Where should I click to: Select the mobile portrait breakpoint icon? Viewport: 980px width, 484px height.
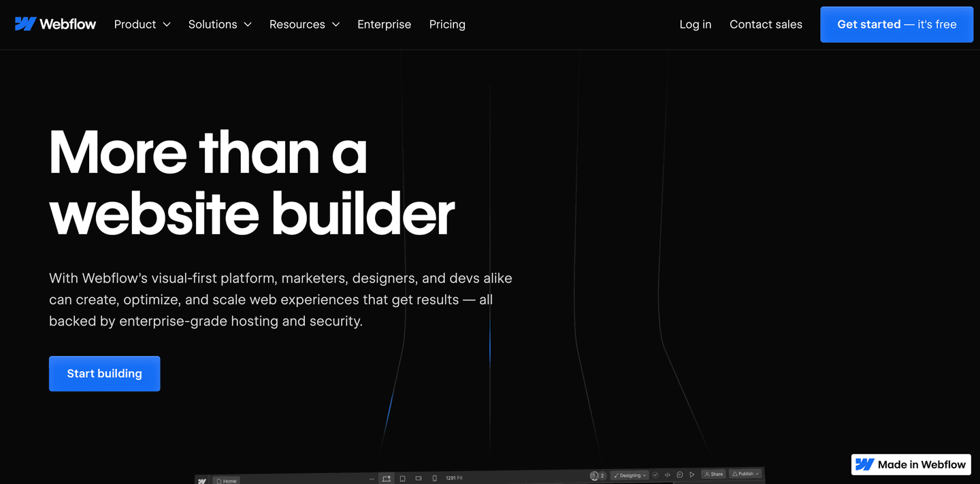[434, 479]
